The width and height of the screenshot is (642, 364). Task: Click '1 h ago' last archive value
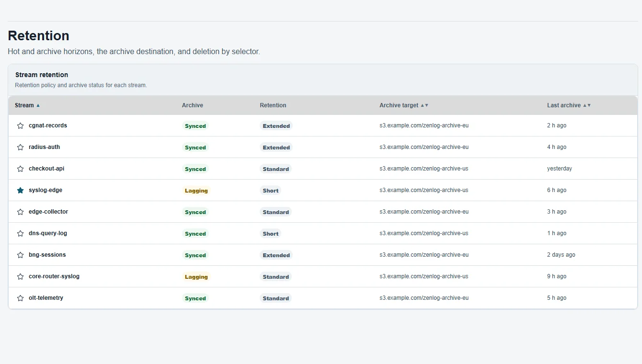[x=557, y=233]
